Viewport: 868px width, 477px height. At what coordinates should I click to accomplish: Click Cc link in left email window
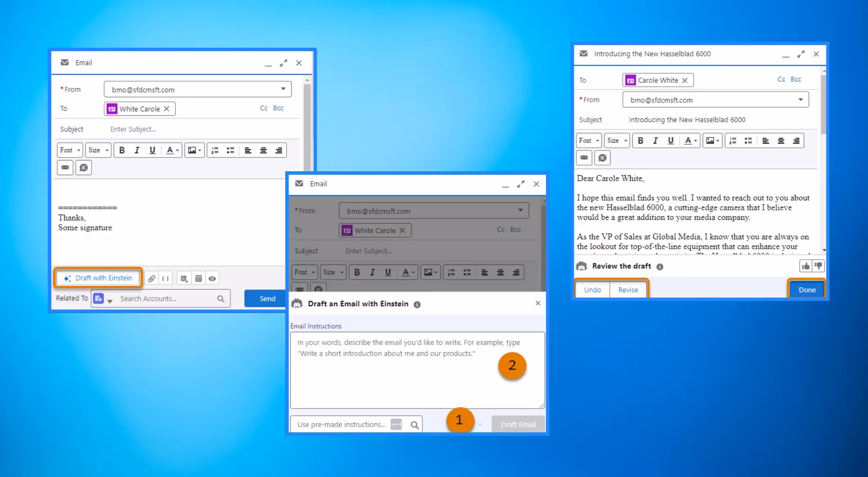click(264, 108)
